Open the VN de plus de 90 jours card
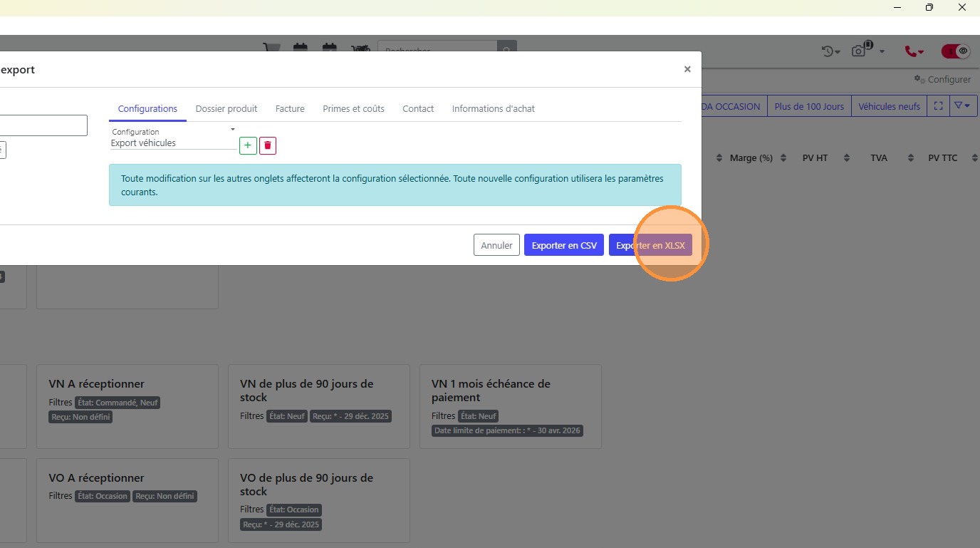The image size is (980, 548). click(x=319, y=407)
